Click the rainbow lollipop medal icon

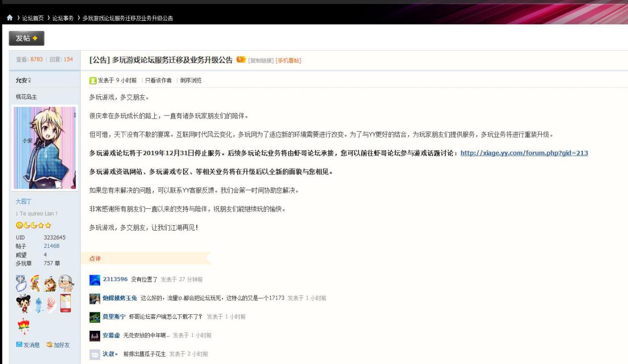point(35,283)
